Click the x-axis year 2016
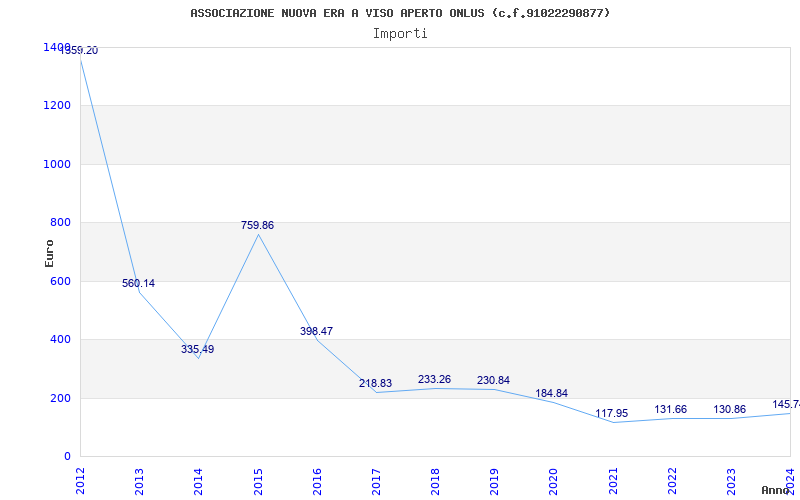Image resolution: width=800 pixels, height=500 pixels. [317, 482]
